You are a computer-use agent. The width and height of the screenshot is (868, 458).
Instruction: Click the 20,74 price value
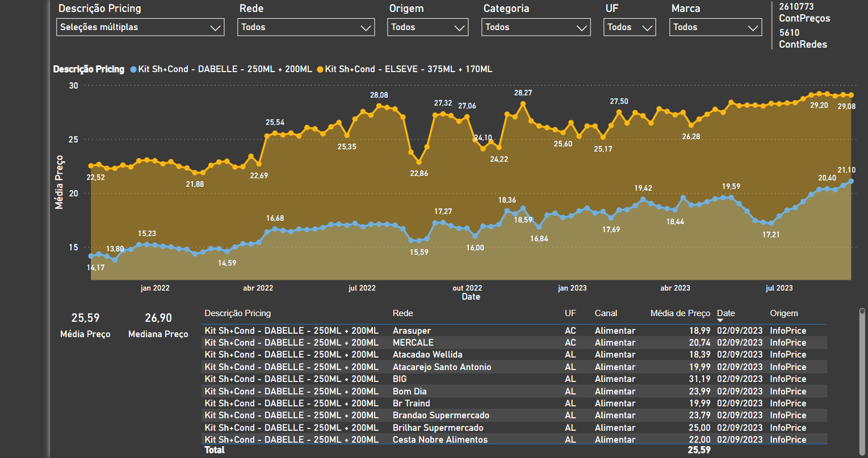(x=700, y=343)
